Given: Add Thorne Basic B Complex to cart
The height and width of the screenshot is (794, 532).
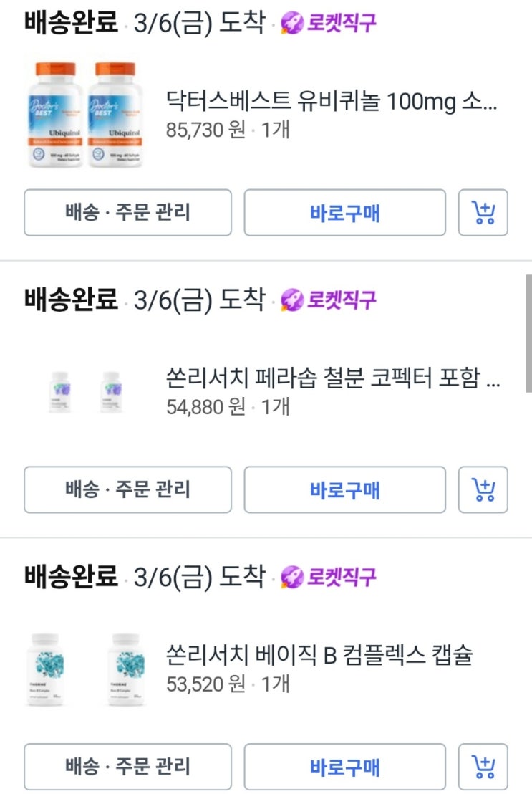Looking at the screenshot, I should [x=483, y=767].
